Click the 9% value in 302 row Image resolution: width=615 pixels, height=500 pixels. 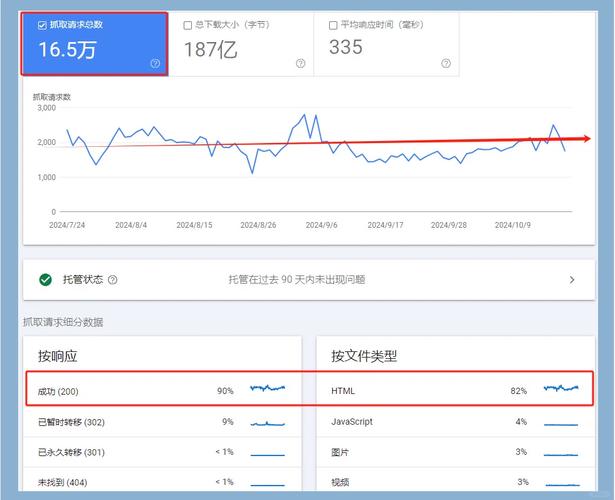point(228,422)
